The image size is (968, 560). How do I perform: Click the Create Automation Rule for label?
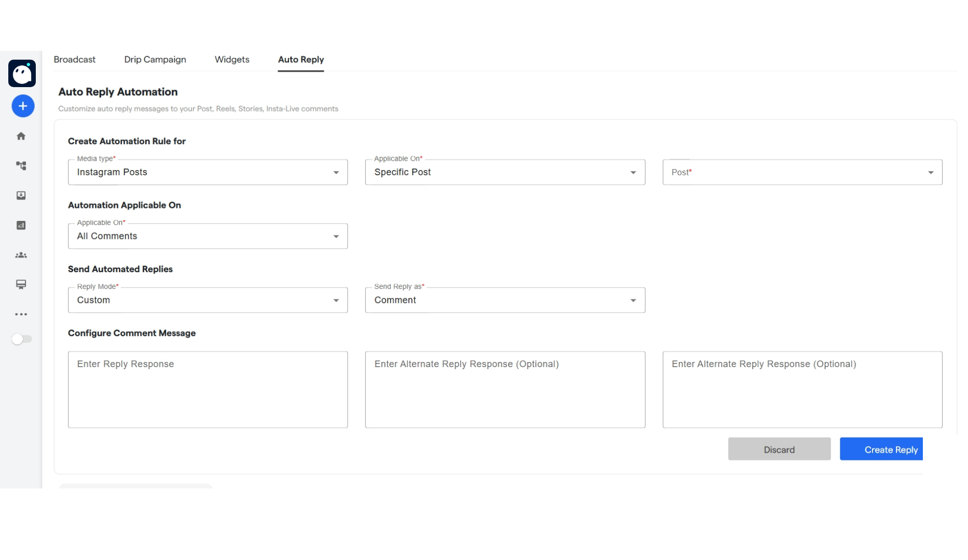pyautogui.click(x=127, y=141)
